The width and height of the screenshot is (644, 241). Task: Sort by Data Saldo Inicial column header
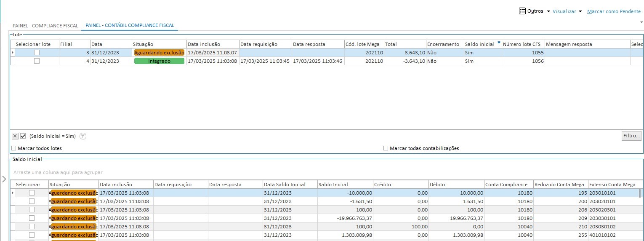pos(290,185)
